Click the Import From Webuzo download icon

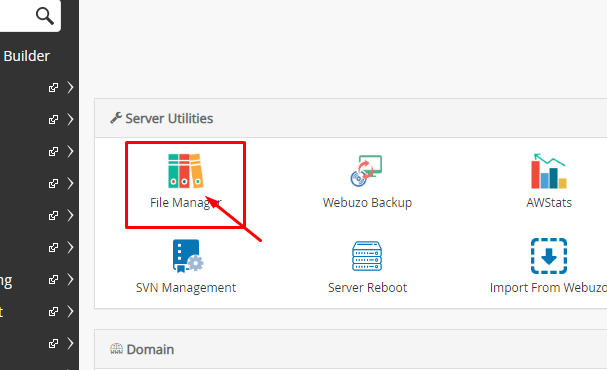click(549, 256)
